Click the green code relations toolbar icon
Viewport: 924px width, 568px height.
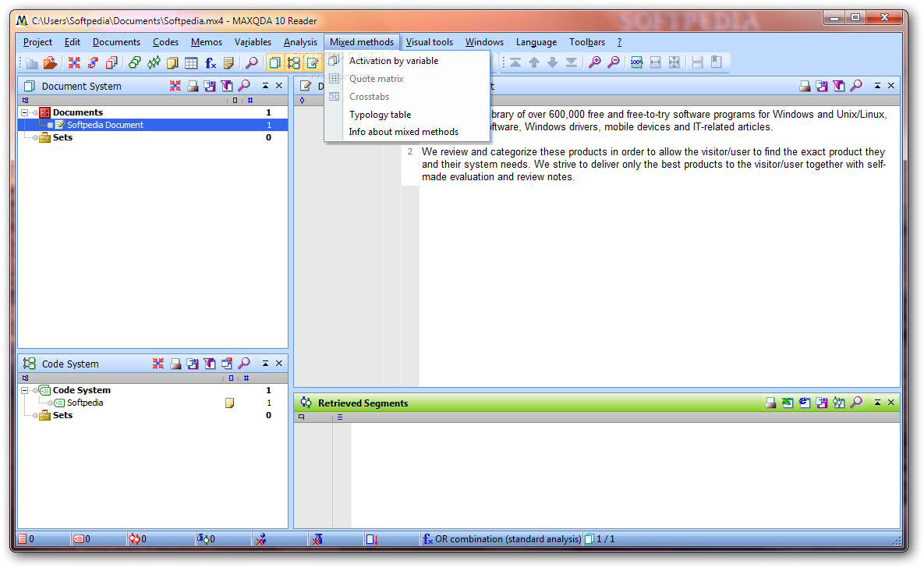pos(154,62)
